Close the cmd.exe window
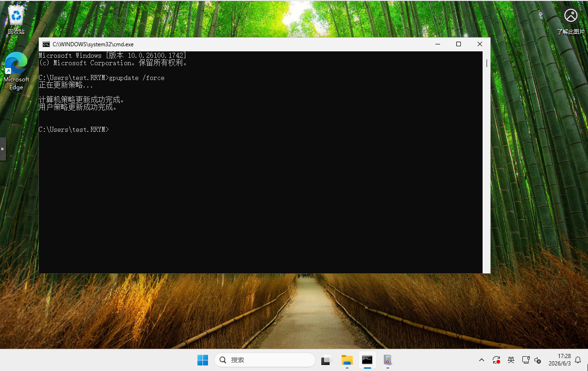 pos(480,44)
